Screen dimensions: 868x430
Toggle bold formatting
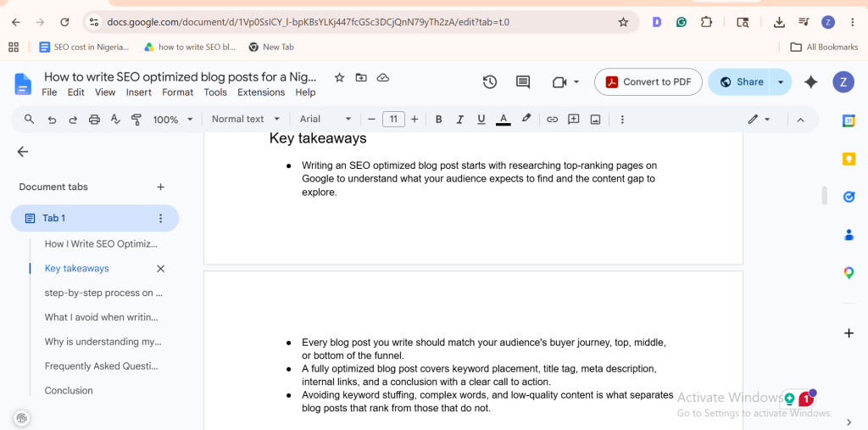coord(438,119)
